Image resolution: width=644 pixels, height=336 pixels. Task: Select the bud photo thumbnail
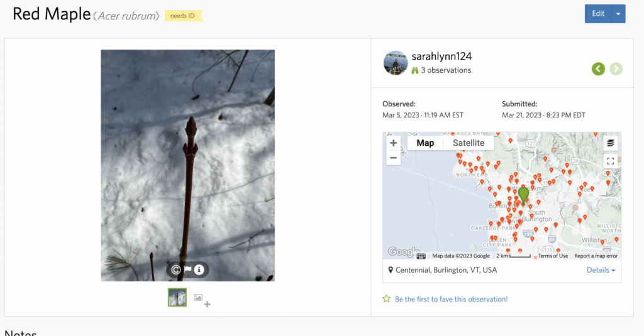click(177, 298)
